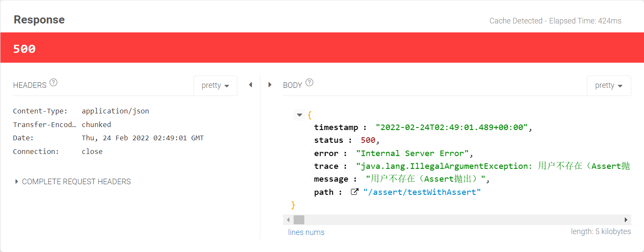Click the left arrow of horizontal scrollbar
Viewport: 644px width, 252px height.
[x=288, y=219]
